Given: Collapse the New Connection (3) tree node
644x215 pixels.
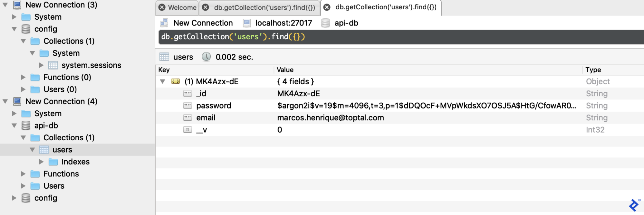Looking at the screenshot, I should click(5, 5).
